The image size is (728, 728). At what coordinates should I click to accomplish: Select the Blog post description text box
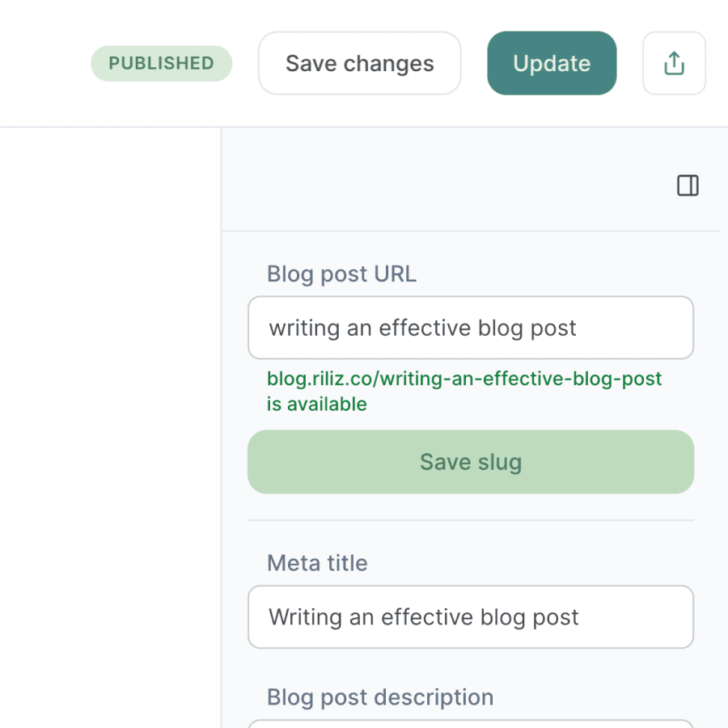[x=470, y=723]
